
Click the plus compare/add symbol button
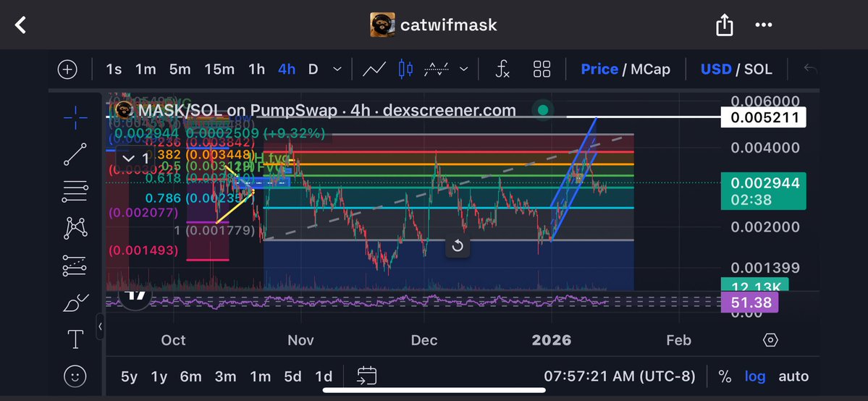(x=67, y=69)
